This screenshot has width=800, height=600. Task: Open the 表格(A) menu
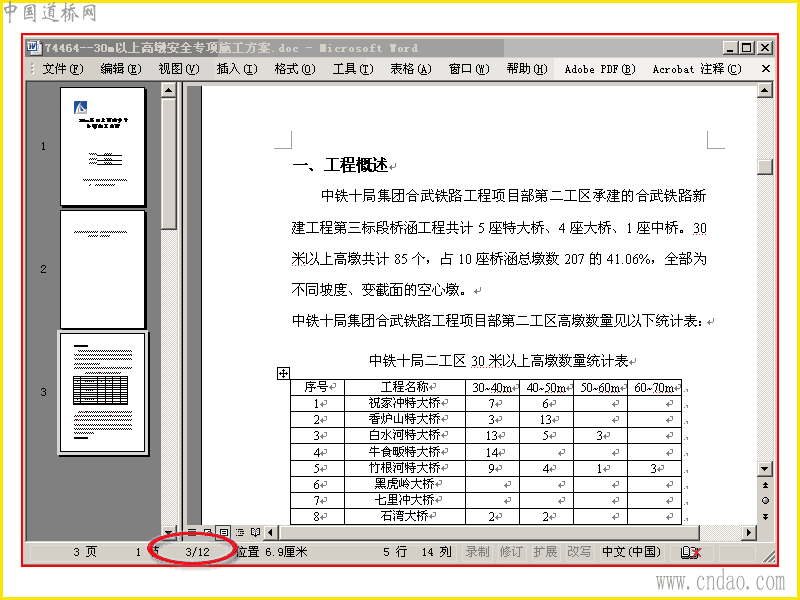tap(411, 69)
